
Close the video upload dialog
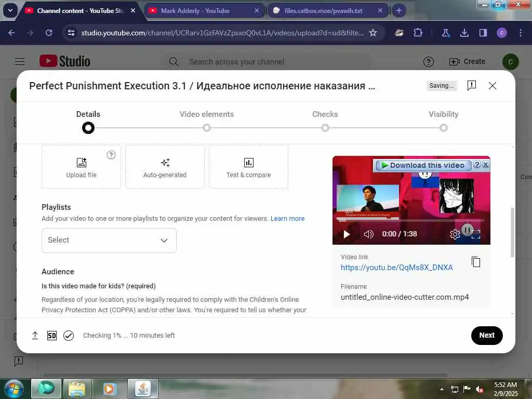(x=493, y=86)
